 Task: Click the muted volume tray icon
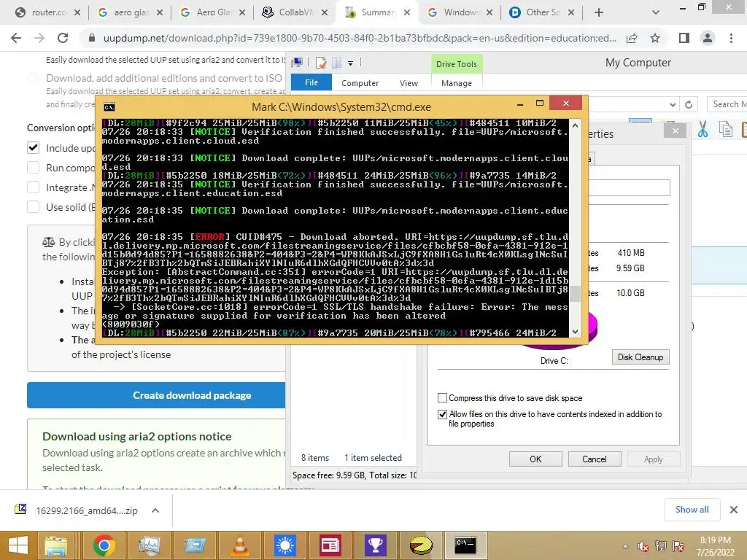click(x=643, y=546)
